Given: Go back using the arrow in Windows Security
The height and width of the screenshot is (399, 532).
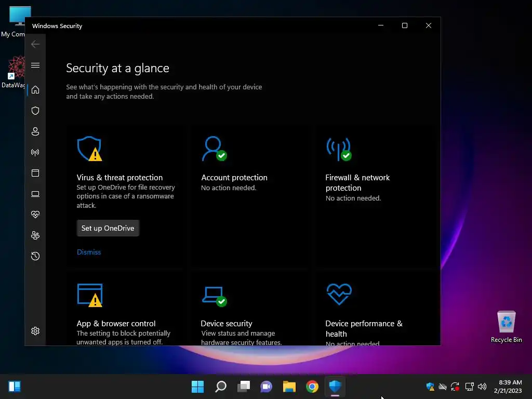Looking at the screenshot, I should 35,44.
